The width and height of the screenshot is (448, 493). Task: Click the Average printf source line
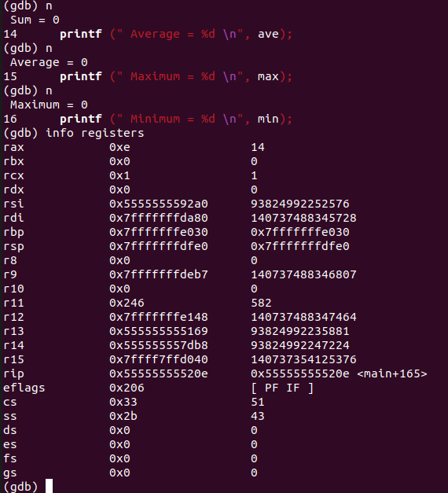coord(148,34)
